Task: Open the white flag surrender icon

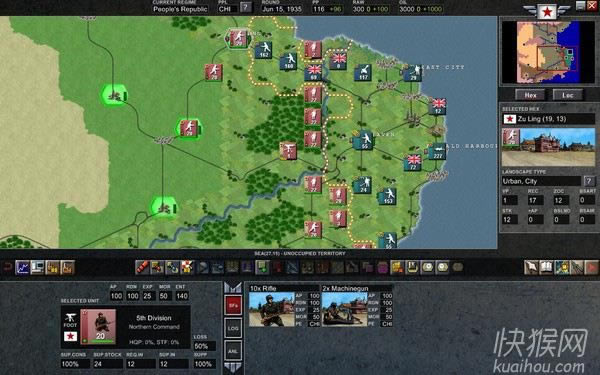Action: tap(531, 267)
